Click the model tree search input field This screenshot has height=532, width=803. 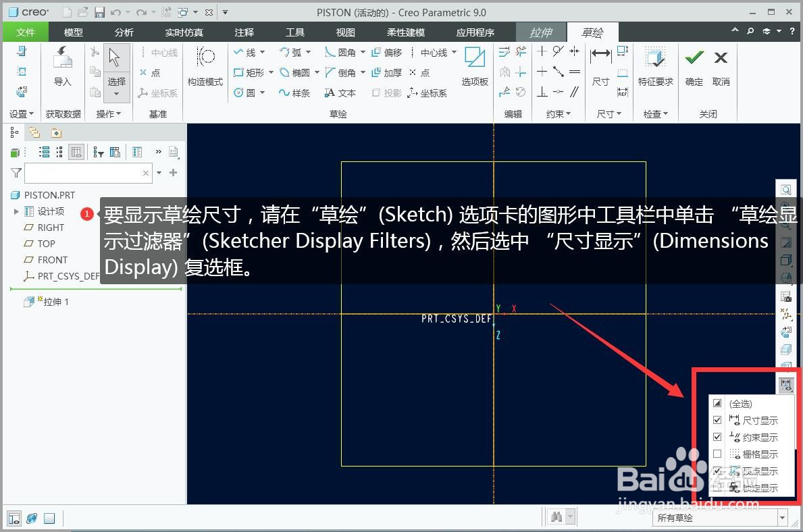click(x=84, y=173)
